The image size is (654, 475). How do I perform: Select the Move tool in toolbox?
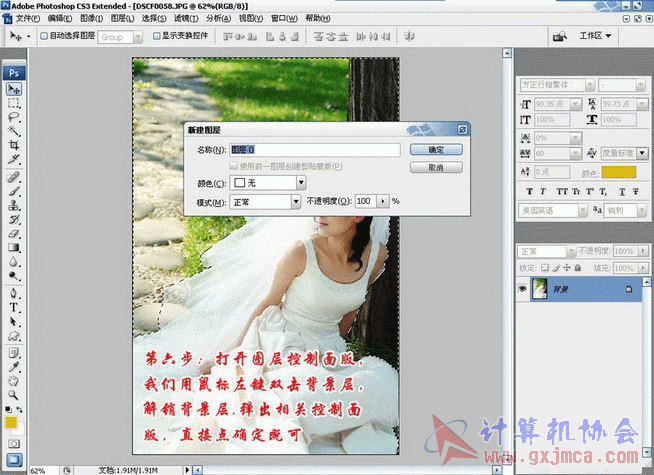pos(14,89)
